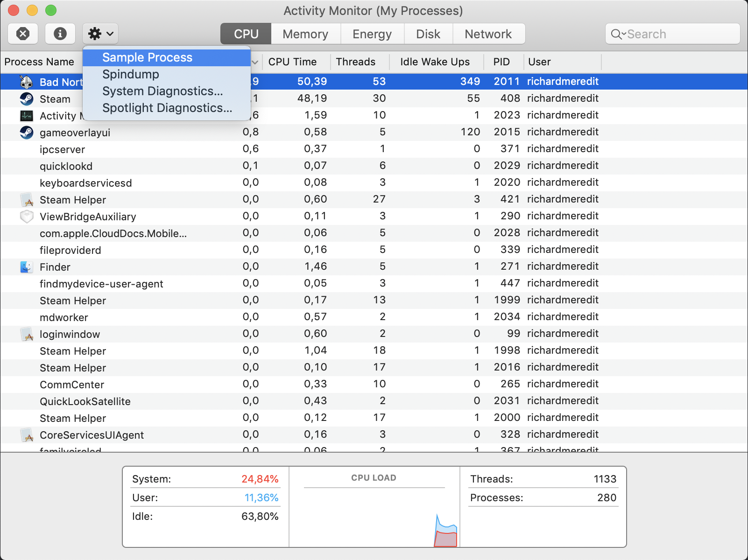Image resolution: width=748 pixels, height=560 pixels.
Task: Click the Finder CPU time 1,46
Action: pyautogui.click(x=316, y=266)
